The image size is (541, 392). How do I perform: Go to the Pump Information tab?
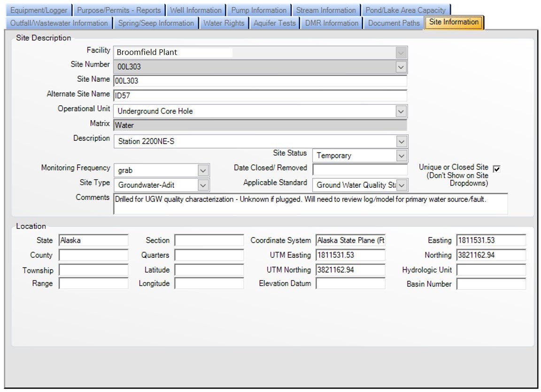[x=259, y=10]
